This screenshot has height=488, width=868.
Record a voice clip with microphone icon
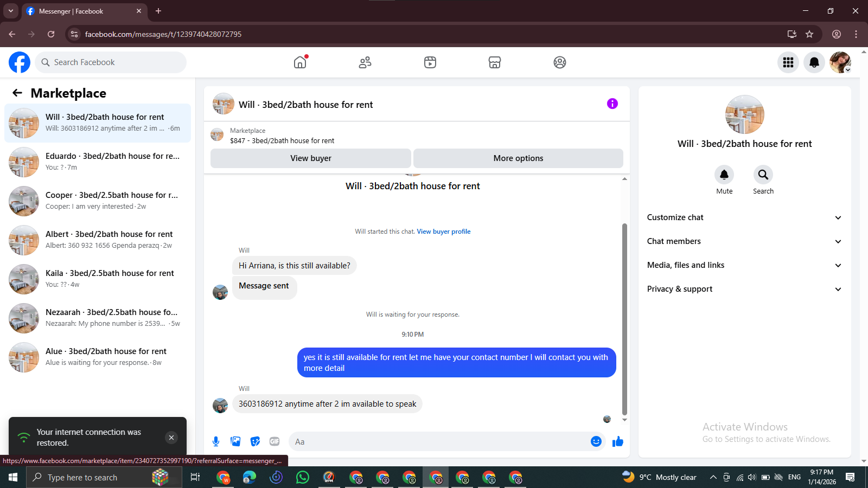click(x=216, y=441)
